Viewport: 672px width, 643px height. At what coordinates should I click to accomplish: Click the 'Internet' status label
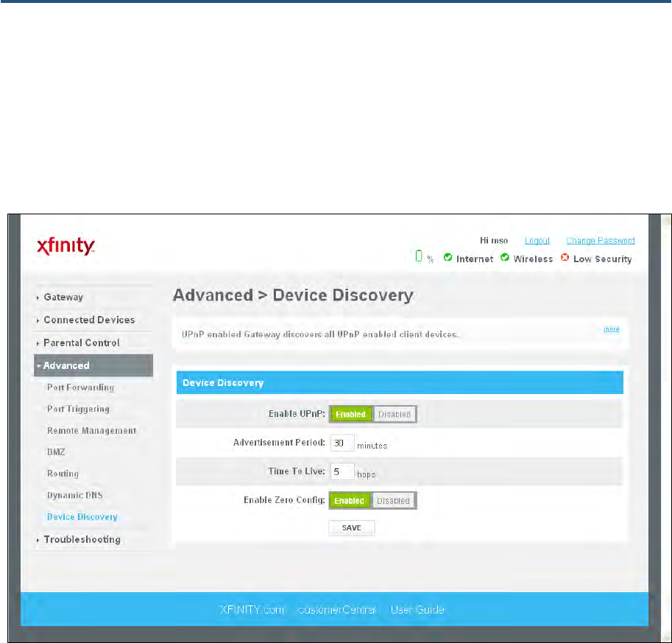pyautogui.click(x=475, y=259)
